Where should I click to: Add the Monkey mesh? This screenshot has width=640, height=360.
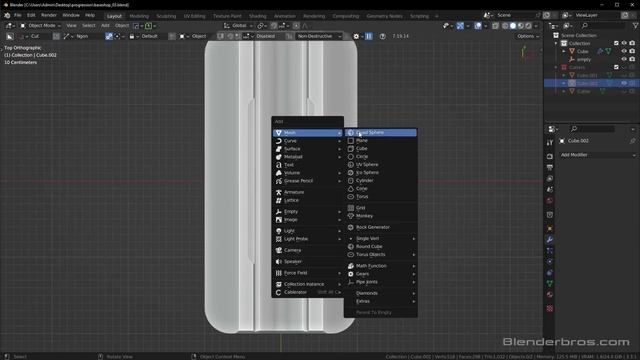[x=381, y=216]
